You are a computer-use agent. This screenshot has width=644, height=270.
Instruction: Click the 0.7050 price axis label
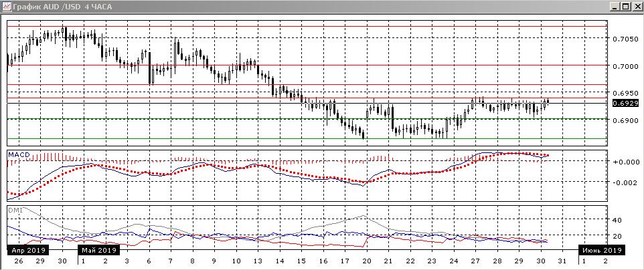tap(625, 39)
